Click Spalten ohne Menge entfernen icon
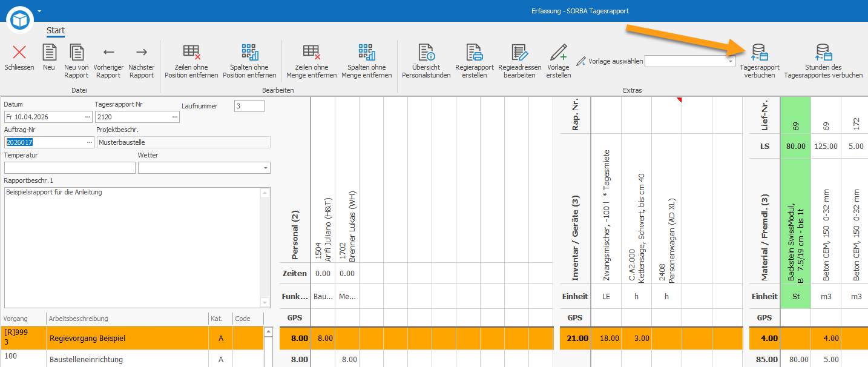This screenshot has height=367, width=868. [367, 52]
